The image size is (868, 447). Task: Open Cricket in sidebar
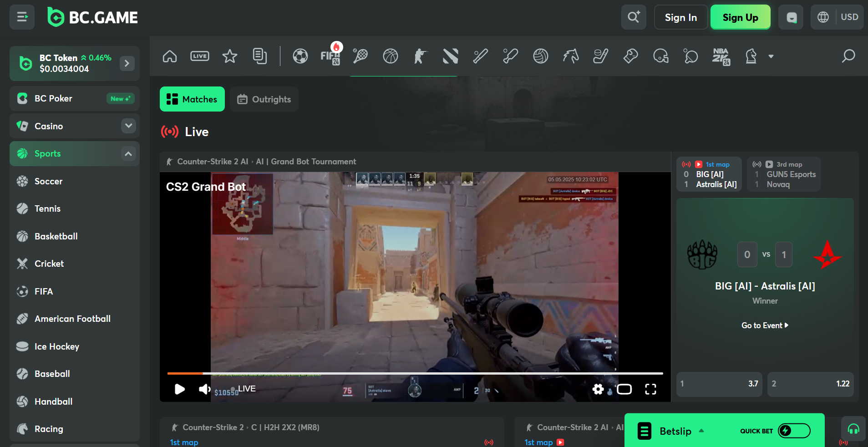pyautogui.click(x=75, y=264)
